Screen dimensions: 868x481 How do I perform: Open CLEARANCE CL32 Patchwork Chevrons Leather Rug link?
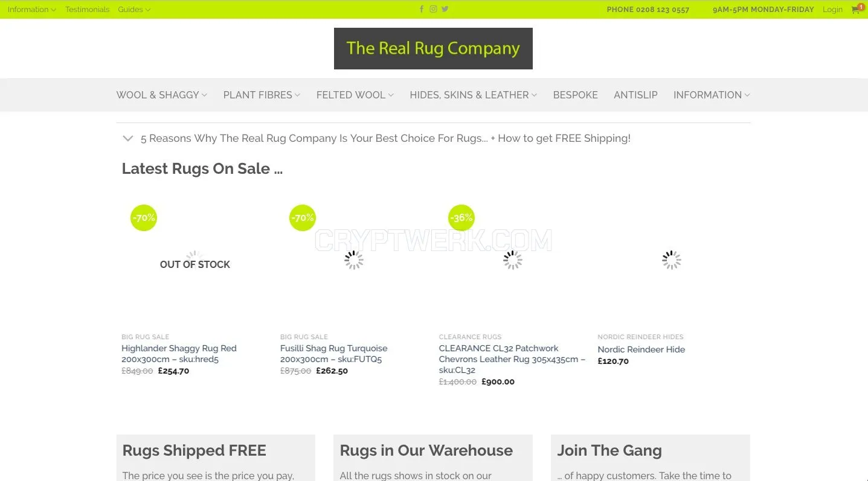512,359
